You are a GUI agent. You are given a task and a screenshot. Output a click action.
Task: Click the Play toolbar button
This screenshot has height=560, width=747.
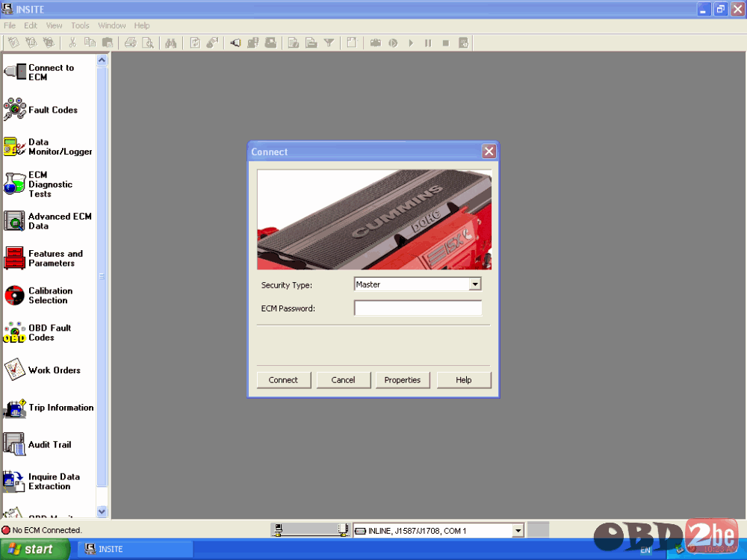(411, 43)
